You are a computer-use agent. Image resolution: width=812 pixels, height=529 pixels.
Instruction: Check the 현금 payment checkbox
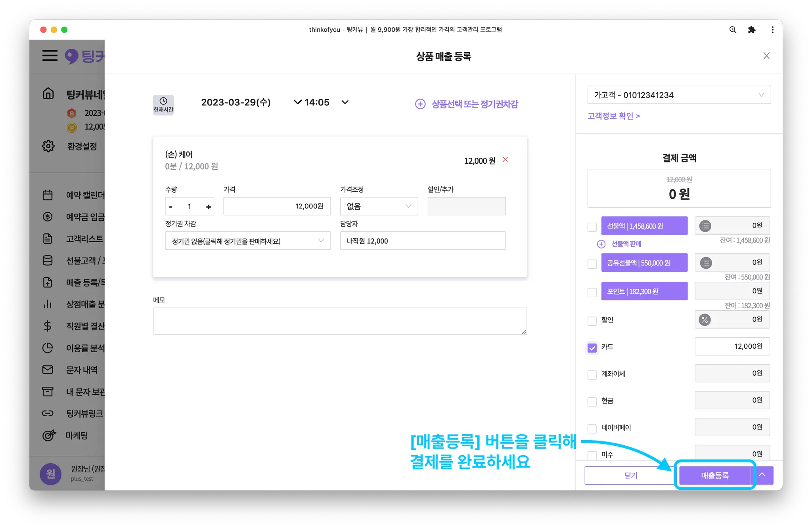click(x=592, y=401)
